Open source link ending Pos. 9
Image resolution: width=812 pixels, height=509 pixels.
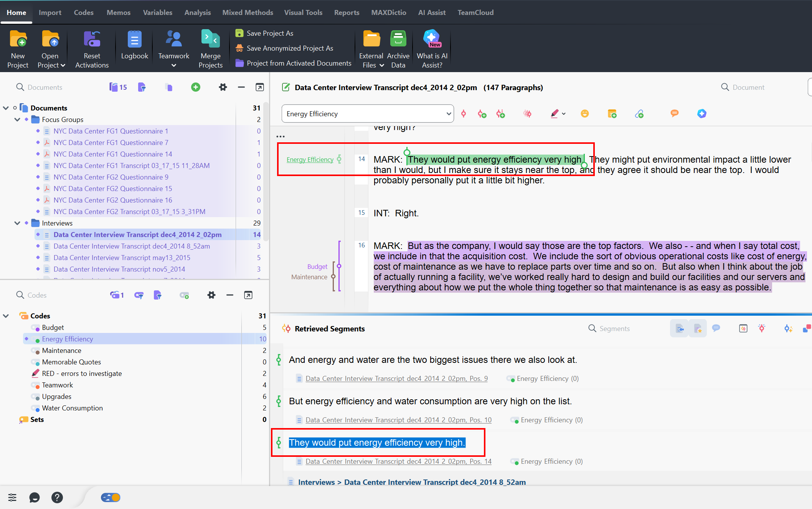coord(396,379)
